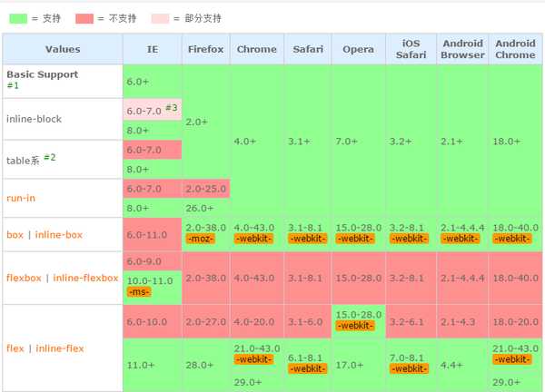Open the box value link
Screen dimensions: 545x392
click(x=15, y=235)
